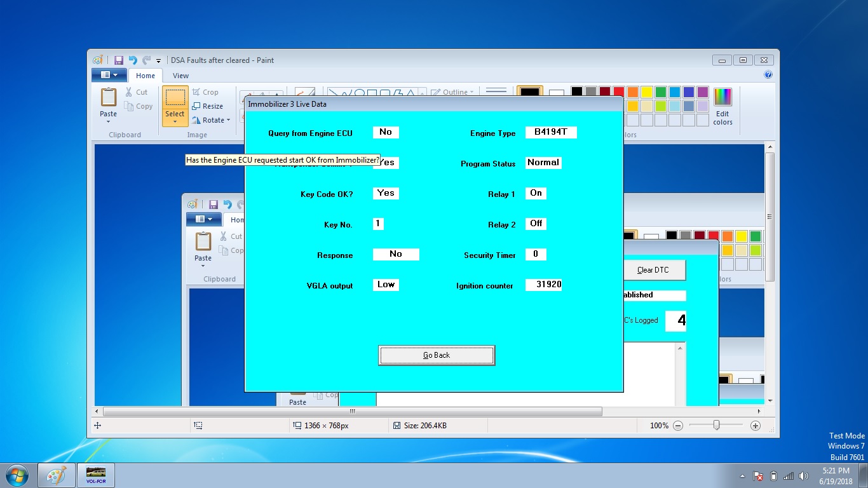Click the zoom out minus icon
The height and width of the screenshot is (488, 868).
(678, 426)
